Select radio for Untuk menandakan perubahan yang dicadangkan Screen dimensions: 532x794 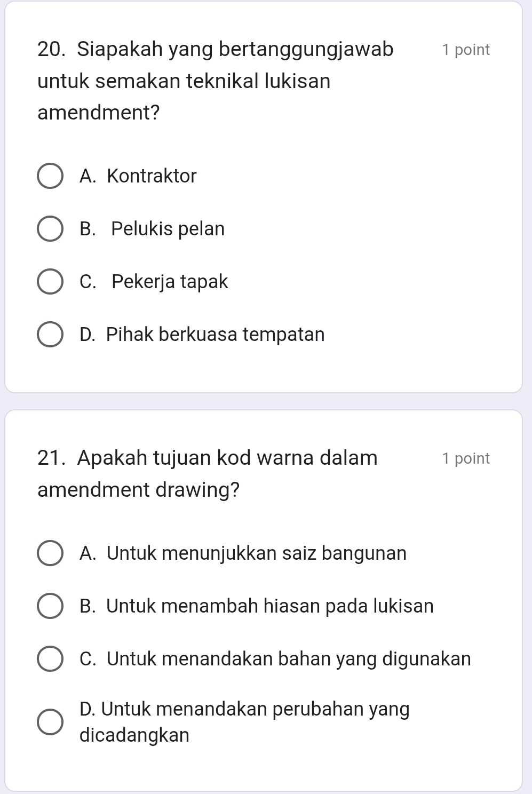[50, 722]
